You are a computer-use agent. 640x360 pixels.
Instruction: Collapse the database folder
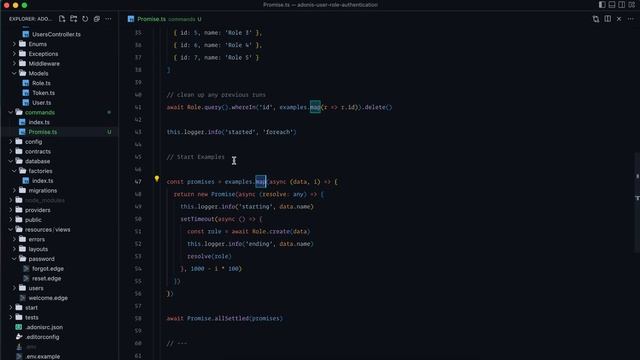[x=11, y=161]
